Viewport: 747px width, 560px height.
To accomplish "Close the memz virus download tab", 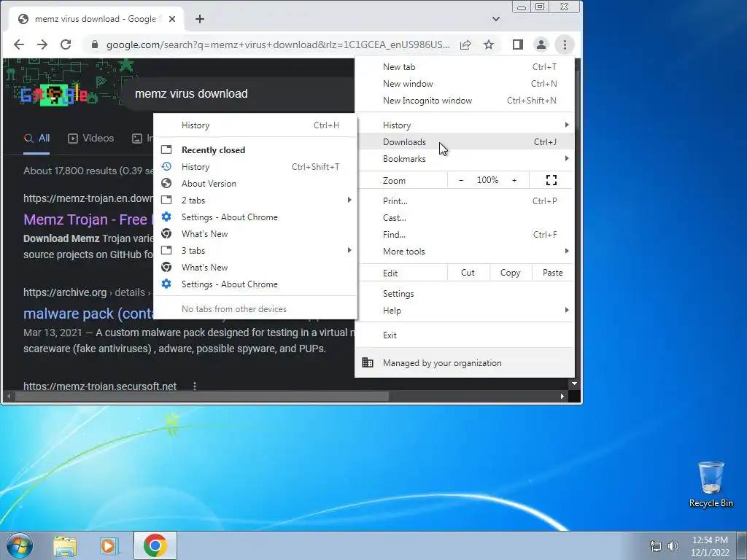I will click(x=172, y=19).
